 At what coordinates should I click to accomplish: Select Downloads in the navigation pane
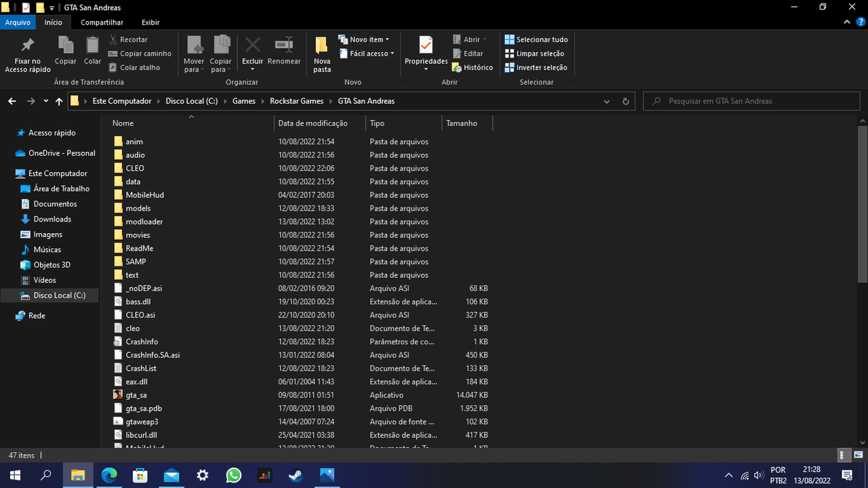tap(52, 219)
